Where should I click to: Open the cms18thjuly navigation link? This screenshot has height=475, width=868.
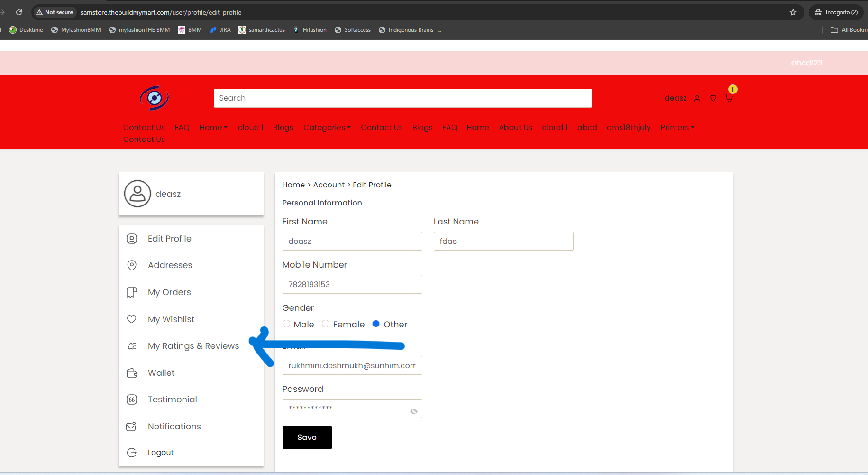click(x=629, y=127)
